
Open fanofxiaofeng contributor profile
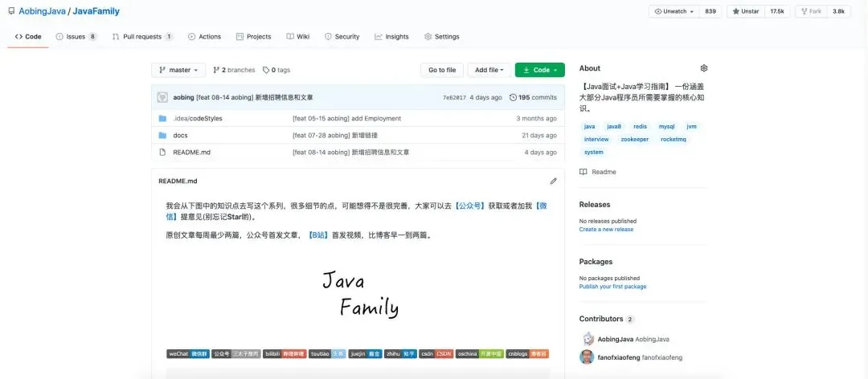tap(640, 357)
